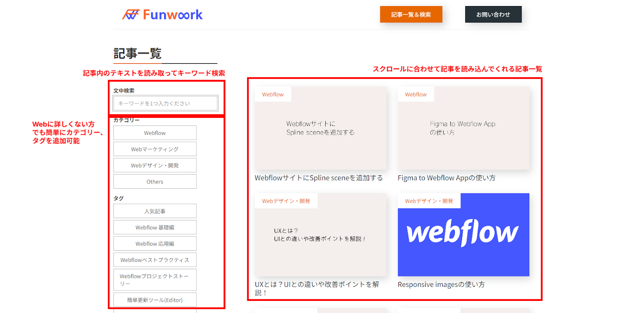Open the Spline scene article thumbnail
The height and width of the screenshot is (313, 644).
pyautogui.click(x=320, y=128)
